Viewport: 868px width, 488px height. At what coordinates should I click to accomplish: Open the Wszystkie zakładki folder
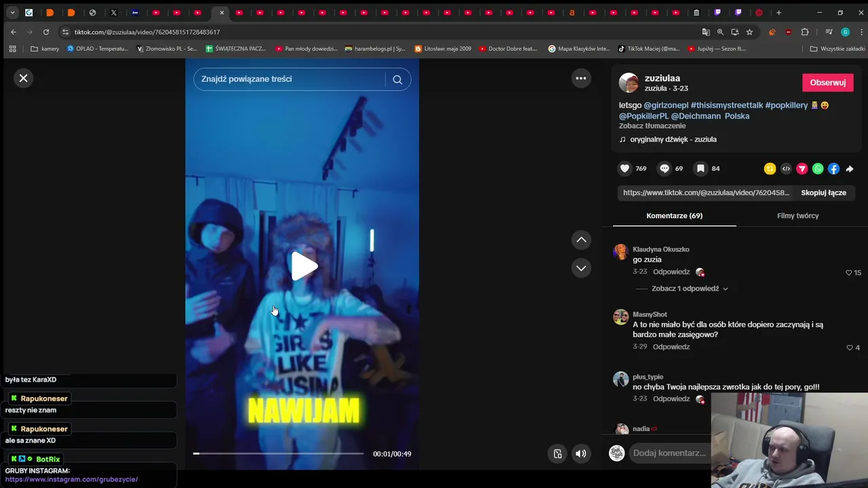point(837,49)
